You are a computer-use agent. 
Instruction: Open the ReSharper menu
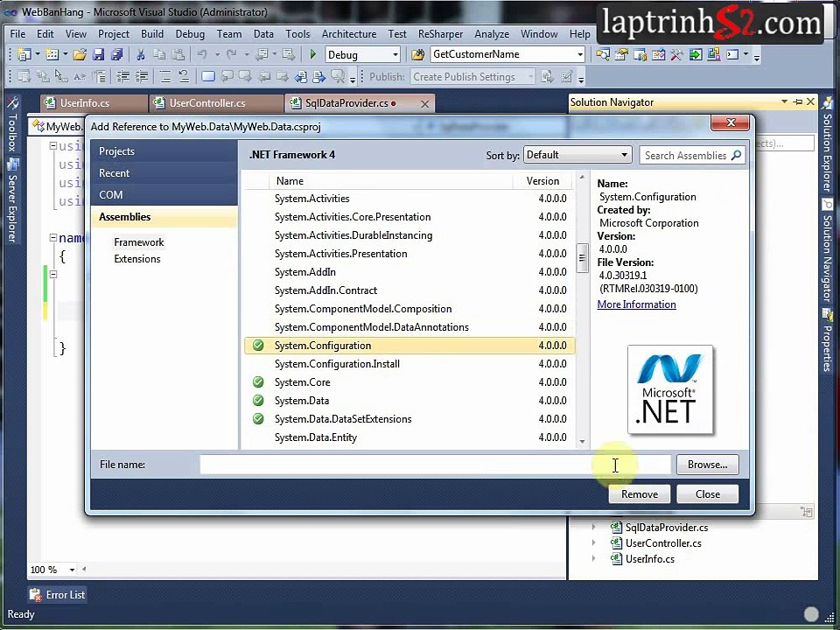(440, 34)
